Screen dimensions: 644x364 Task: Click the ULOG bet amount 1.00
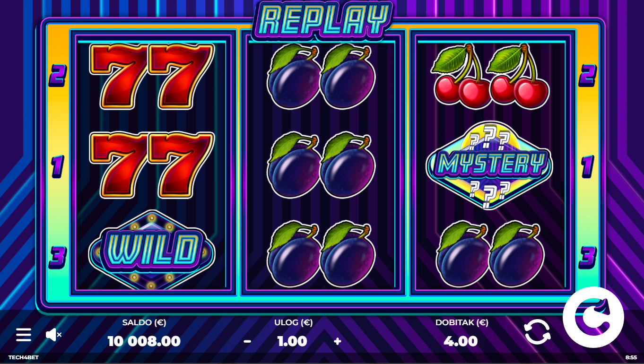(292, 341)
